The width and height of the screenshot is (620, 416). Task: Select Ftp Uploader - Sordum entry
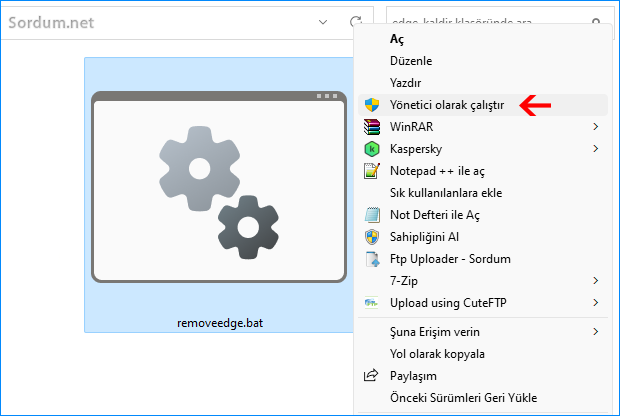[x=482, y=259]
